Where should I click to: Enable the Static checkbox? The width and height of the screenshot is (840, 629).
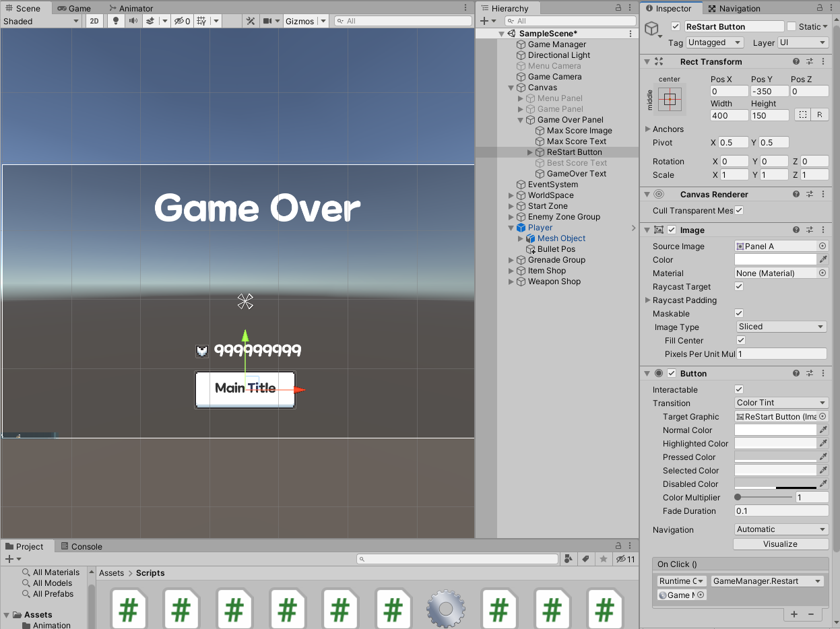pos(791,26)
